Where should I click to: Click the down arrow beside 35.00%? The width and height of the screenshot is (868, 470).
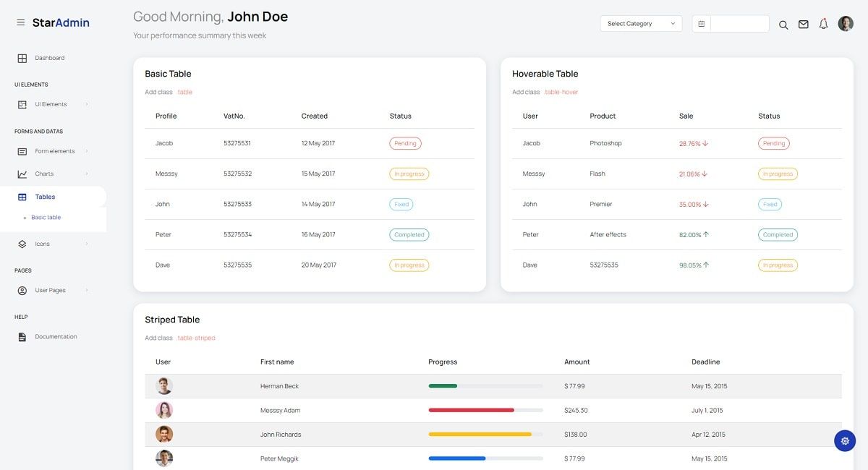point(706,204)
